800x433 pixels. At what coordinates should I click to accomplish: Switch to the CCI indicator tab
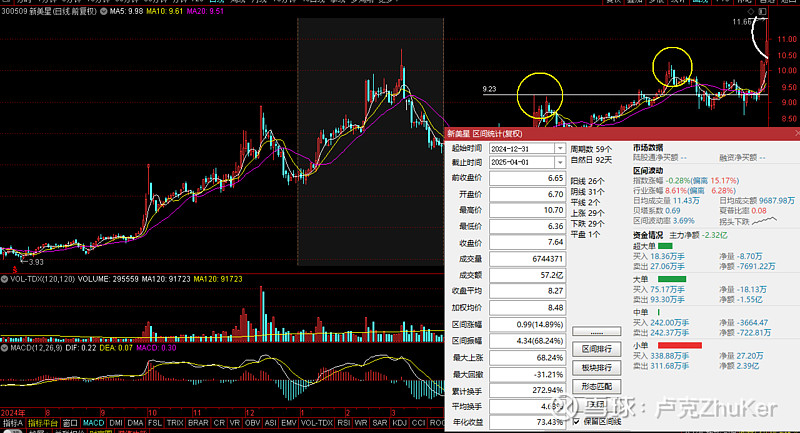click(x=418, y=423)
